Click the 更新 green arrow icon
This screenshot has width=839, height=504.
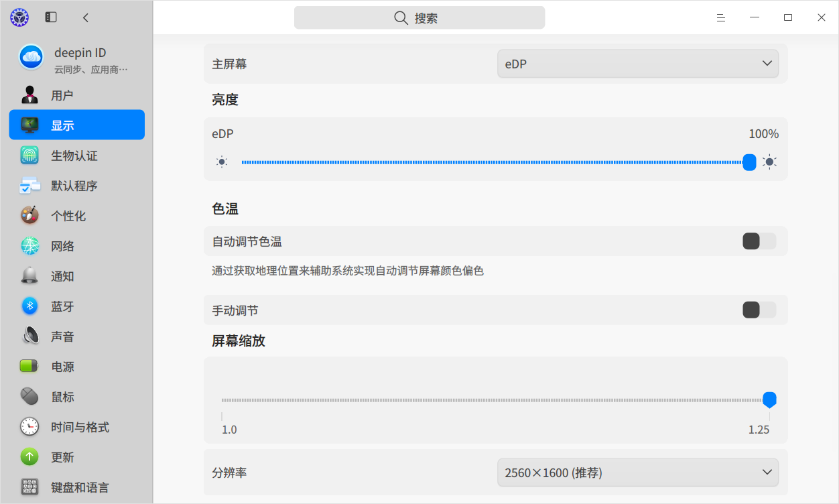pos(29,457)
